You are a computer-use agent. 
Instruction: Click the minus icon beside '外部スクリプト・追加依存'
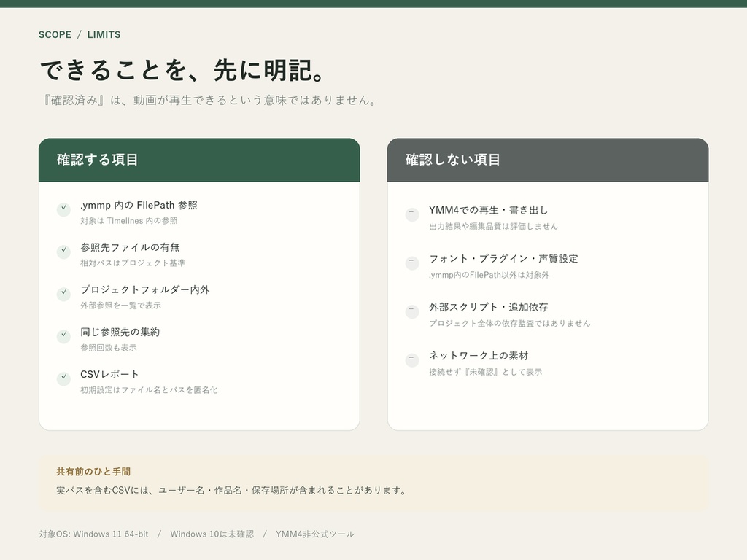(x=412, y=311)
